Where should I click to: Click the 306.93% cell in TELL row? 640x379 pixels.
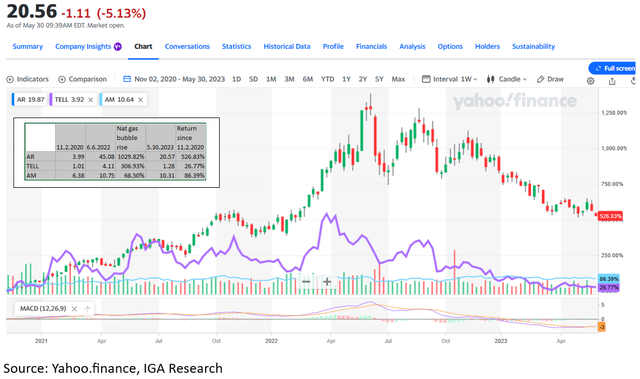131,166
